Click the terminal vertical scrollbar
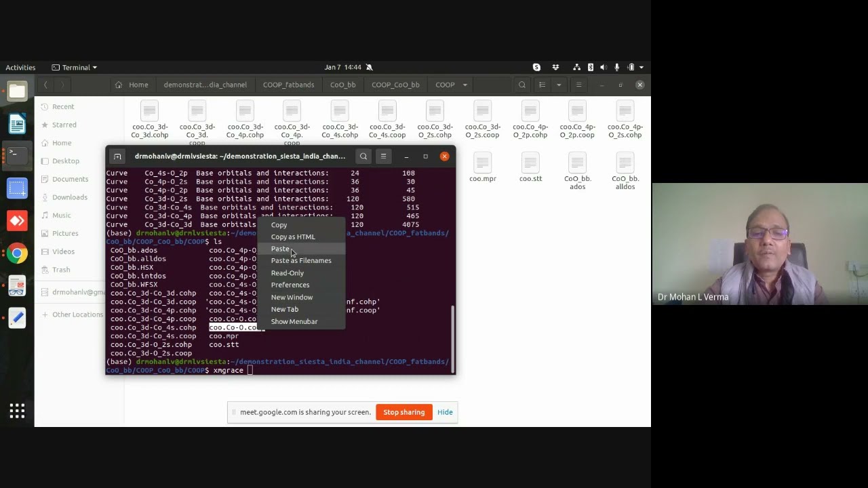Screen dimensions: 868x488 452,339
